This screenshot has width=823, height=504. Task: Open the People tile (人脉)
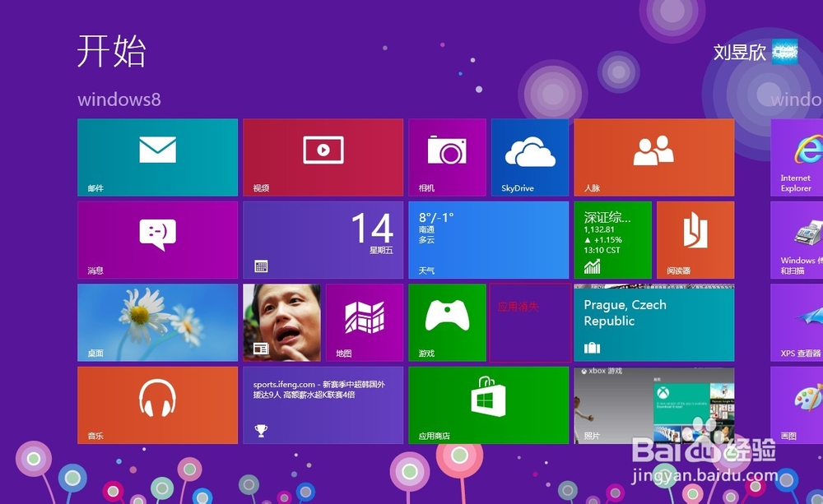point(654,157)
